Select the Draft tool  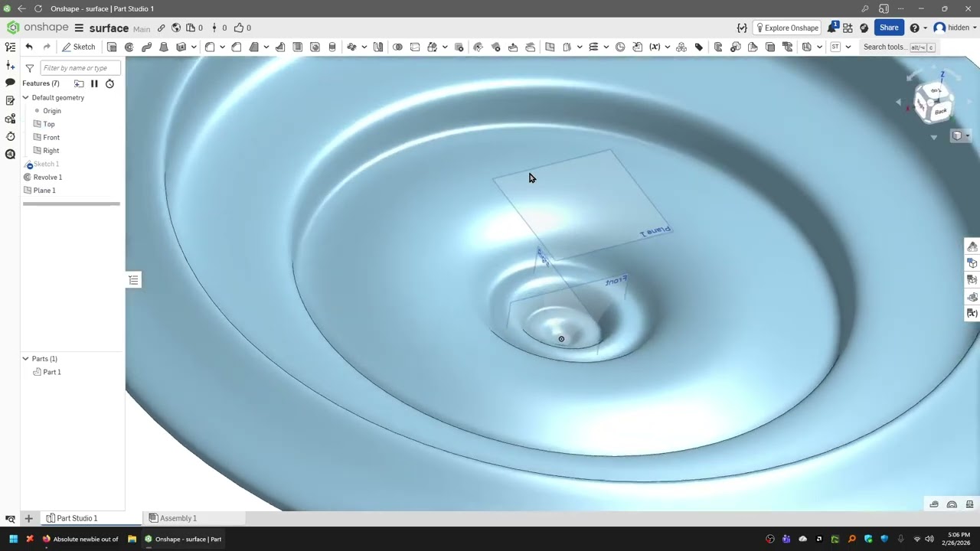254,47
